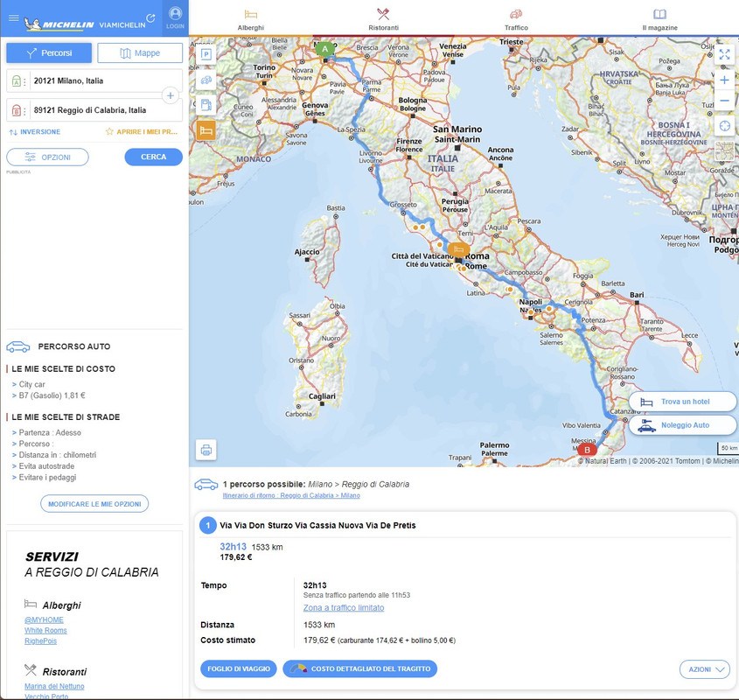The width and height of the screenshot is (739, 700).
Task: Toggle traffic layer on the map
Action: (x=206, y=80)
